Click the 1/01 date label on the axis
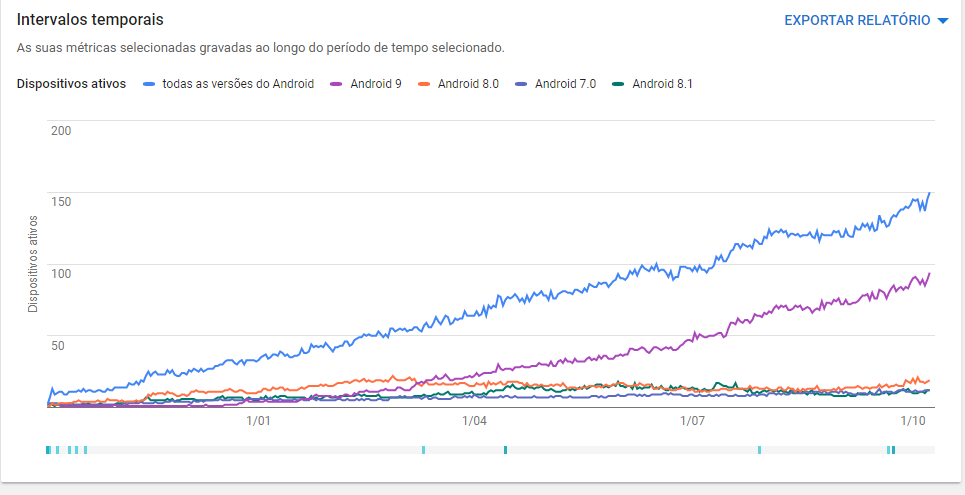 pyautogui.click(x=259, y=421)
